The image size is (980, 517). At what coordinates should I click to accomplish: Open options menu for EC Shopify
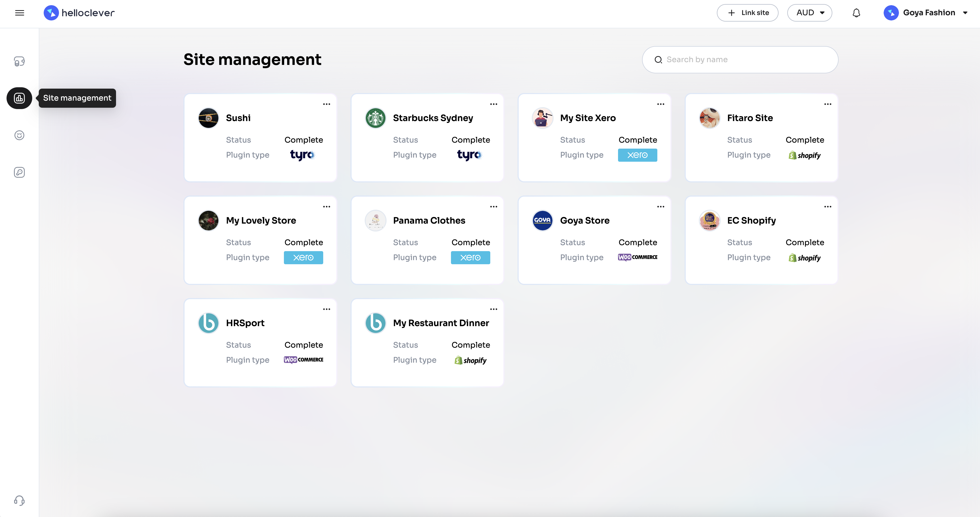pos(827,207)
